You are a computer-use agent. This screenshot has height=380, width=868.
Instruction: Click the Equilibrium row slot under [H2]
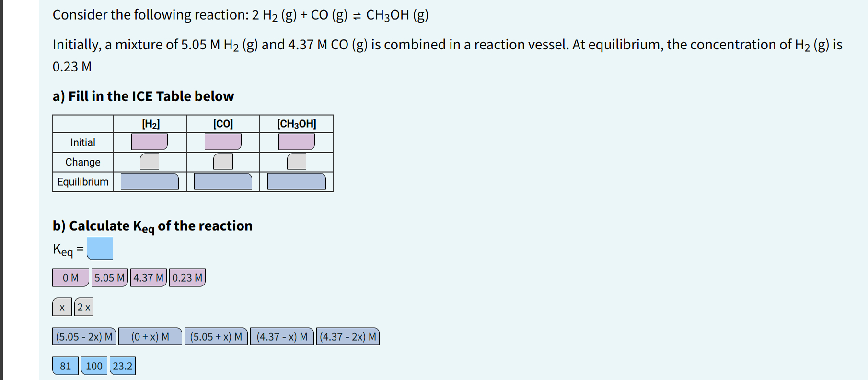click(149, 181)
